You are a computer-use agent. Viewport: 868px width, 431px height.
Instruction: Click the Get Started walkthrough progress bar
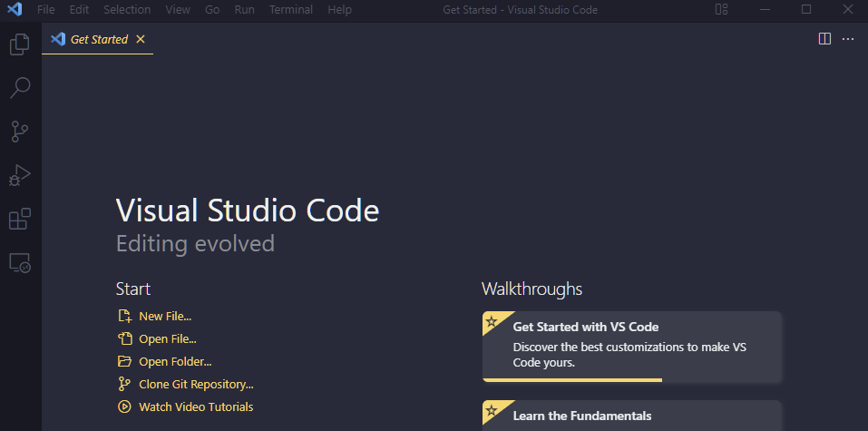click(572, 380)
